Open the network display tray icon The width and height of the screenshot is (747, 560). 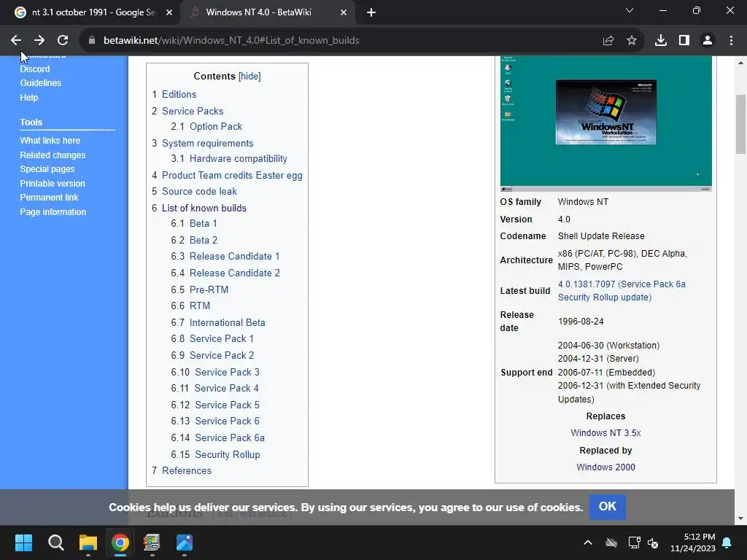tap(634, 542)
